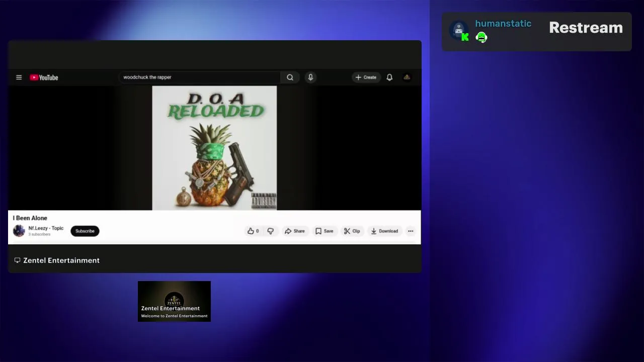
Task: Click the monitor icon beside Zentel Entertainment
Action: 17,260
